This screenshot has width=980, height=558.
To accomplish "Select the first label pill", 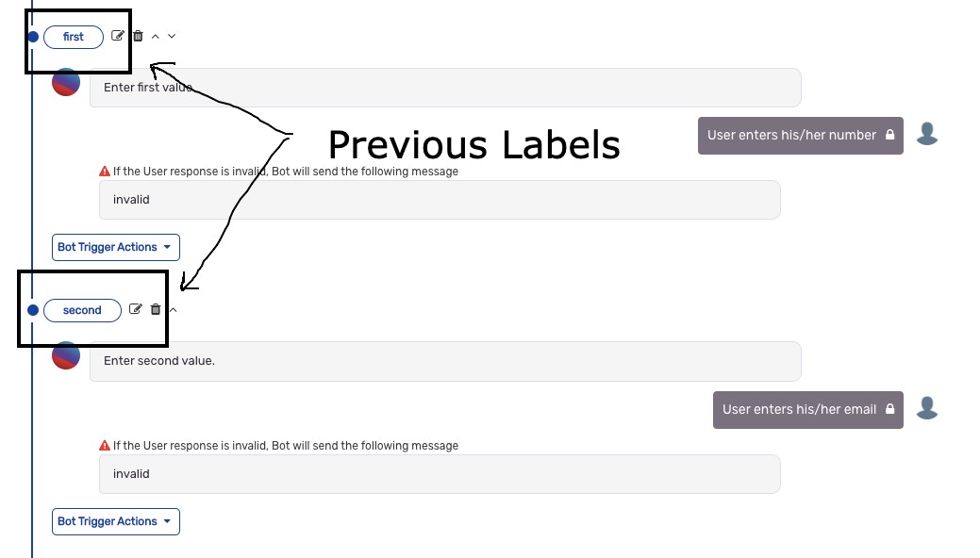I will click(74, 37).
